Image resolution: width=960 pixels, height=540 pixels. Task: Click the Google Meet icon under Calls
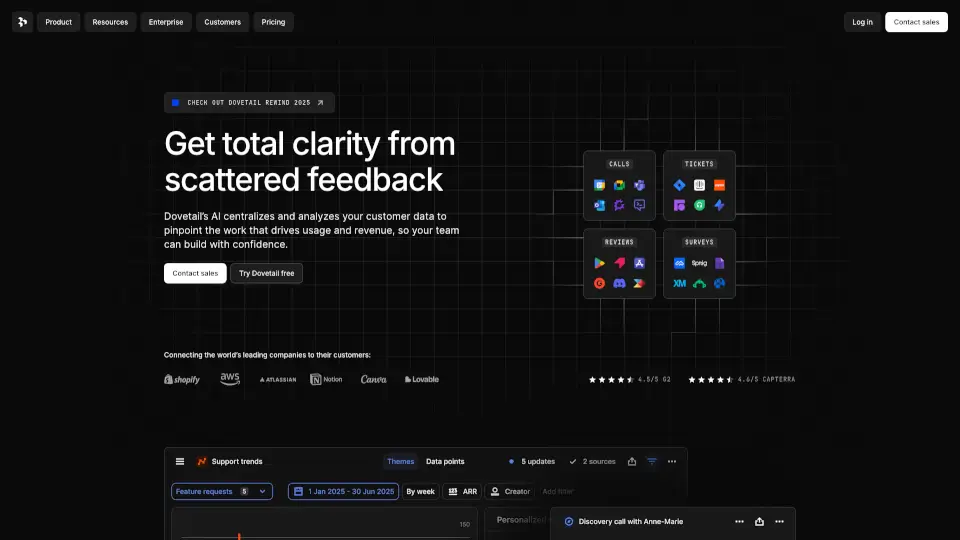point(619,186)
